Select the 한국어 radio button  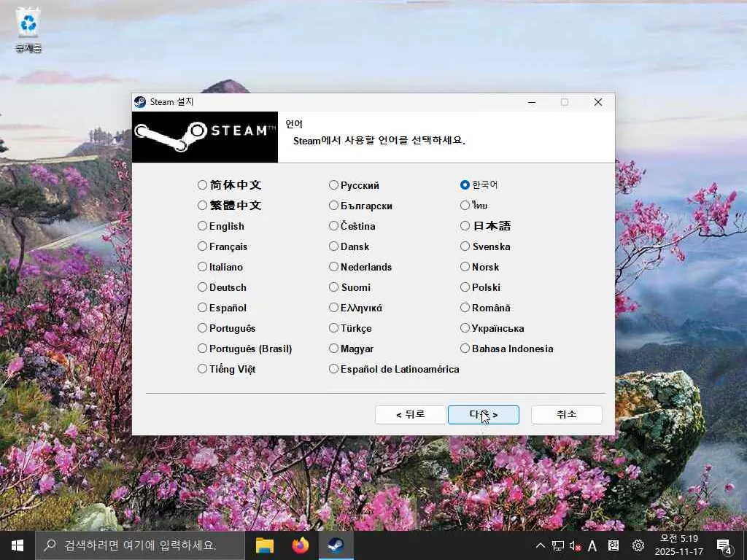coord(479,184)
